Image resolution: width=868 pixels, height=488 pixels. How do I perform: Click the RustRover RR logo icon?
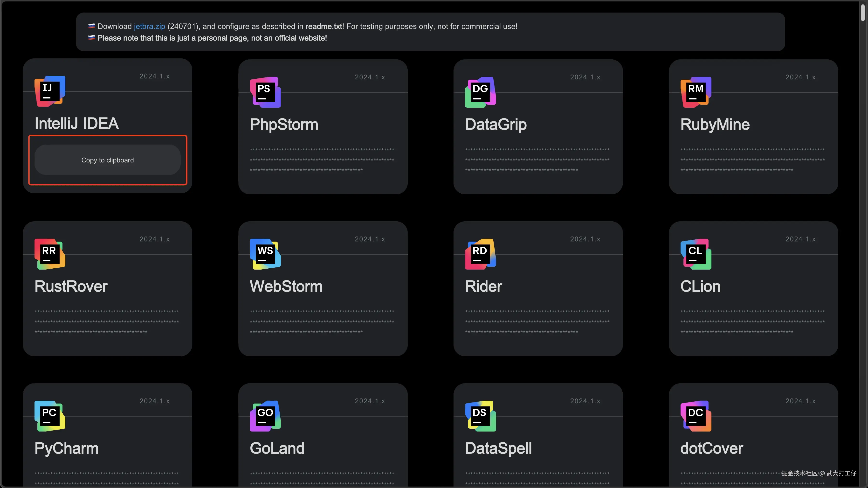50,254
